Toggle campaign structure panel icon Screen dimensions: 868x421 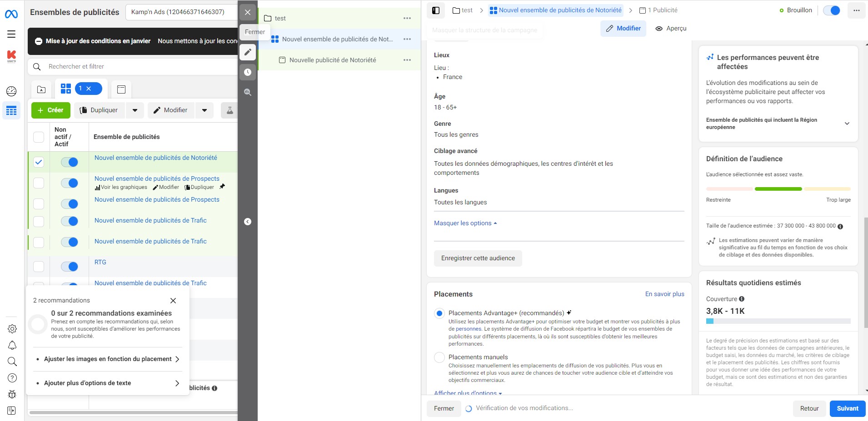436,10
